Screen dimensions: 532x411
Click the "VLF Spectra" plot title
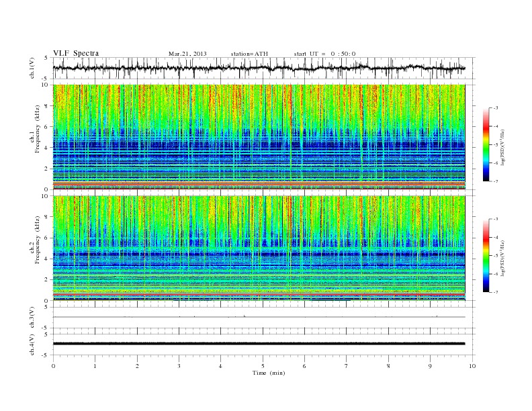pyautogui.click(x=76, y=53)
